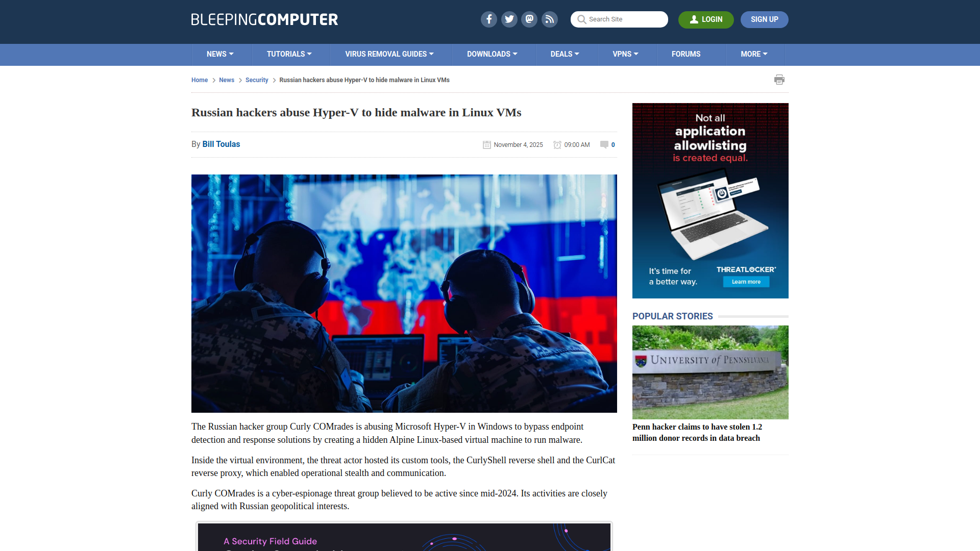The height and width of the screenshot is (551, 980).
Task: Open the TUTORIALS dropdown
Action: (289, 54)
